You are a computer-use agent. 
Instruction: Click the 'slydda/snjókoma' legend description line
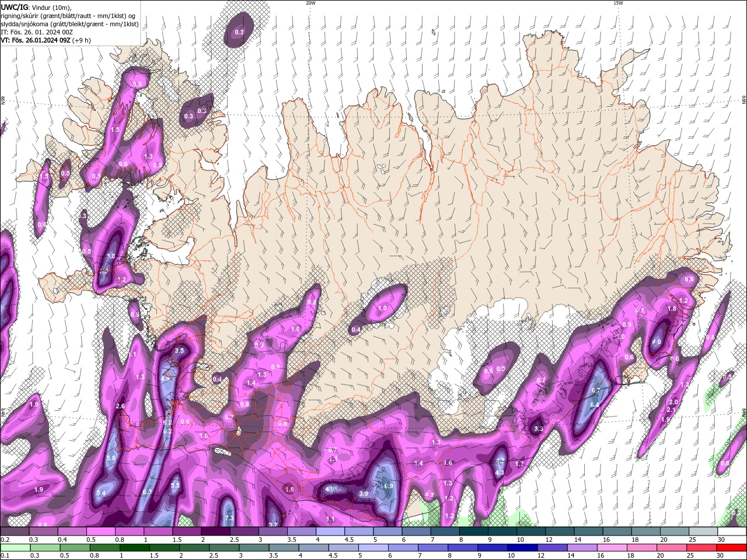69,24
